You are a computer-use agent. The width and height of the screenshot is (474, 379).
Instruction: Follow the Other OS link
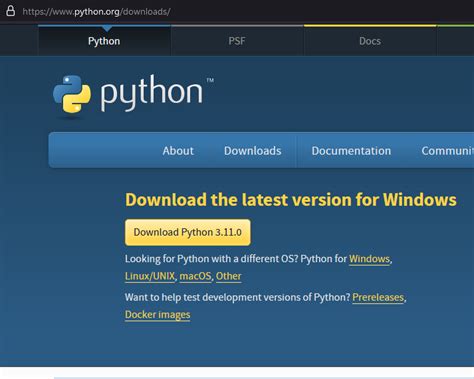tap(228, 276)
